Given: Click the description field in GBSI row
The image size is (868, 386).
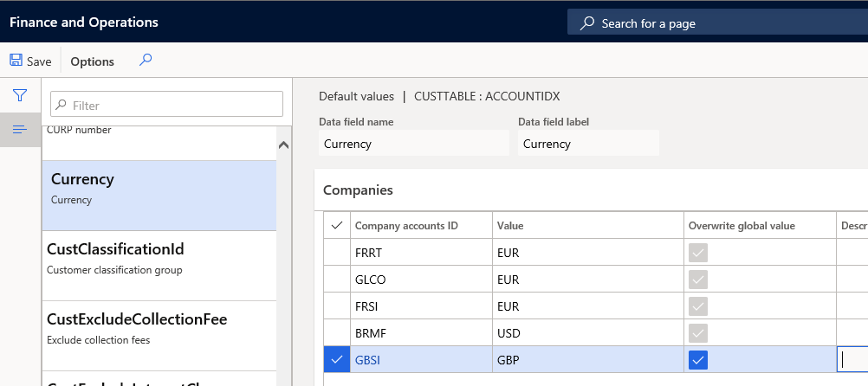Looking at the screenshot, I should click(x=852, y=360).
